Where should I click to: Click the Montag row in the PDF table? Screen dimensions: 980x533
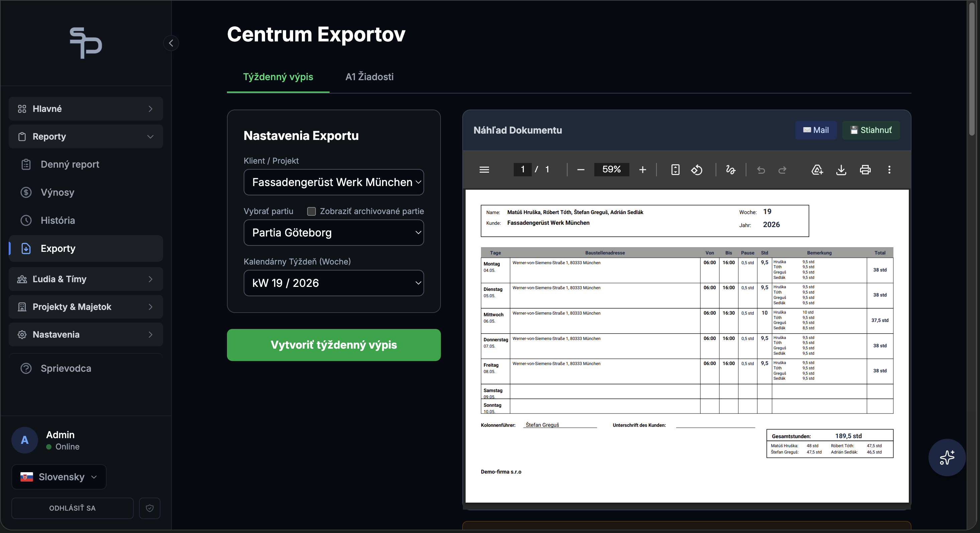pos(687,270)
